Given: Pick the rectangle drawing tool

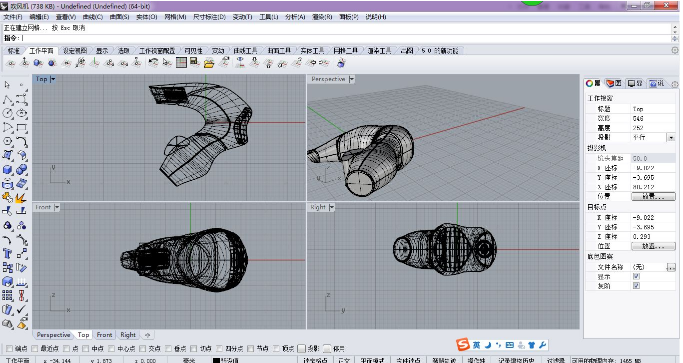Looking at the screenshot, I should click(x=21, y=128).
